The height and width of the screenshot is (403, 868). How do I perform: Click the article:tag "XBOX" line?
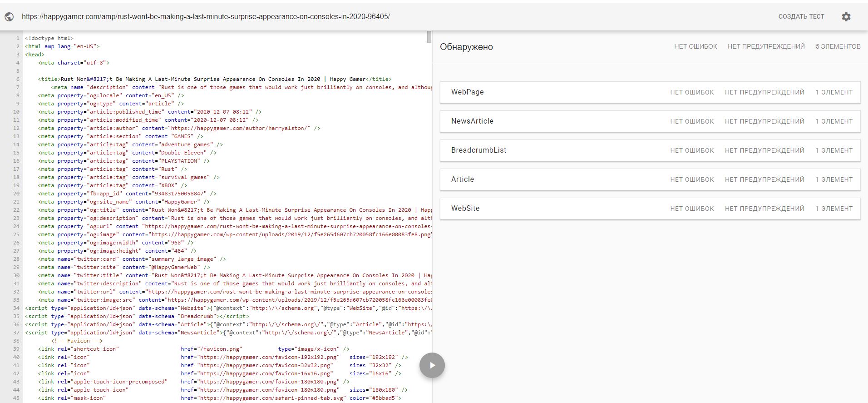point(113,185)
